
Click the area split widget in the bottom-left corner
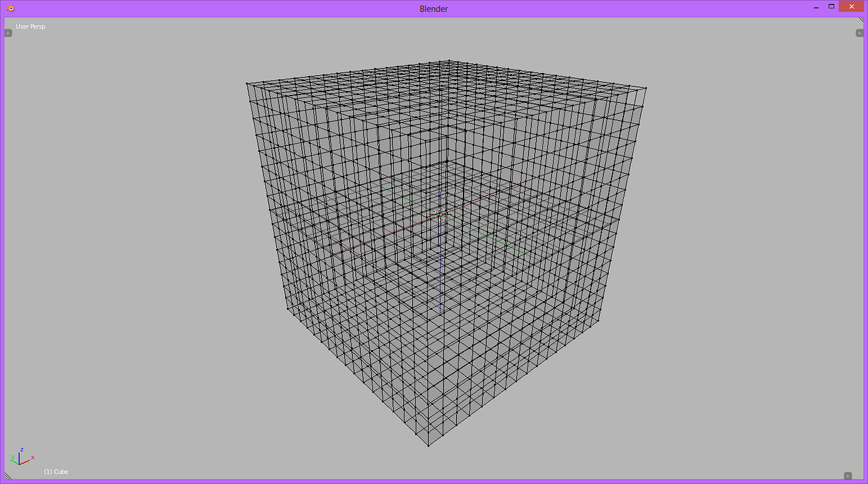pos(9,476)
